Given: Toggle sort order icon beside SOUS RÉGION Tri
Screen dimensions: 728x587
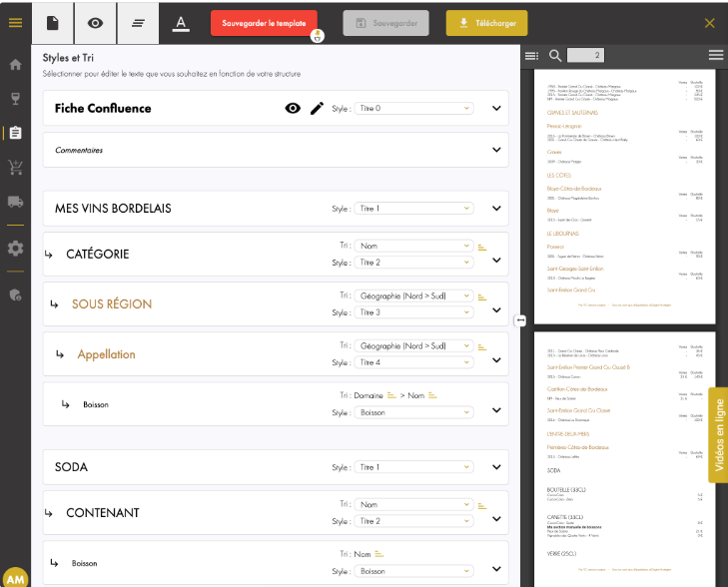Looking at the screenshot, I should [481, 296].
